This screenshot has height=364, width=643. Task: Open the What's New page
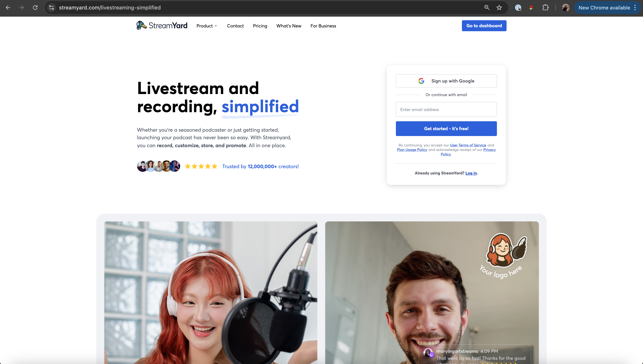click(289, 26)
